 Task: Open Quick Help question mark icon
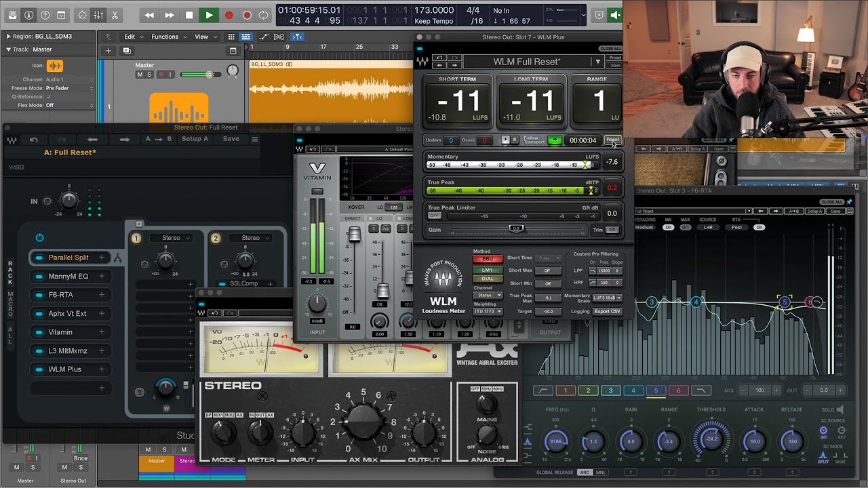click(45, 15)
